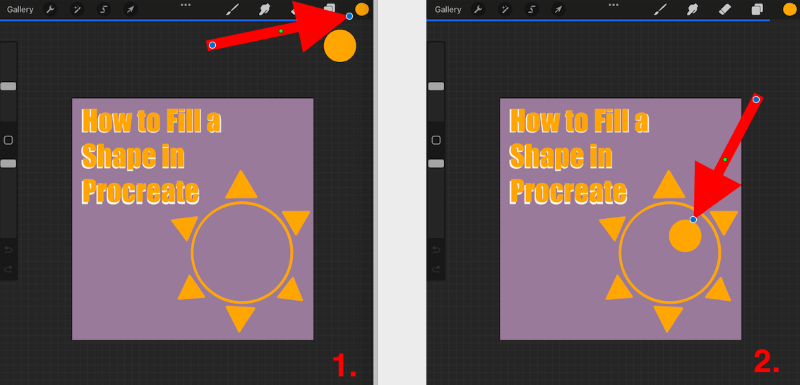Open the Layers panel in right screen

click(757, 10)
